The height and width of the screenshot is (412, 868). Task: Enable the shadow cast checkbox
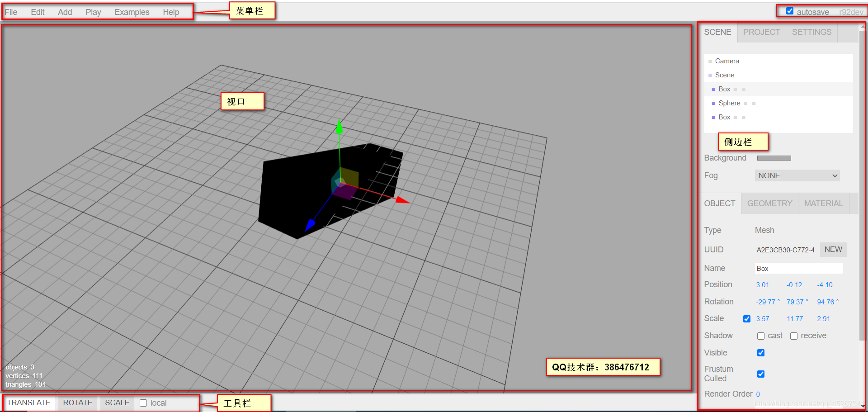point(761,336)
